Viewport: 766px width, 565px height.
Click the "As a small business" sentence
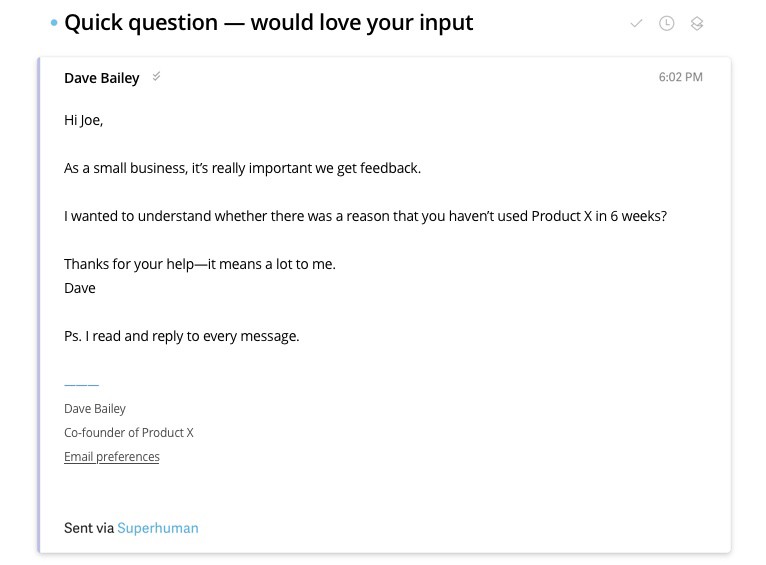pyautogui.click(x=242, y=168)
